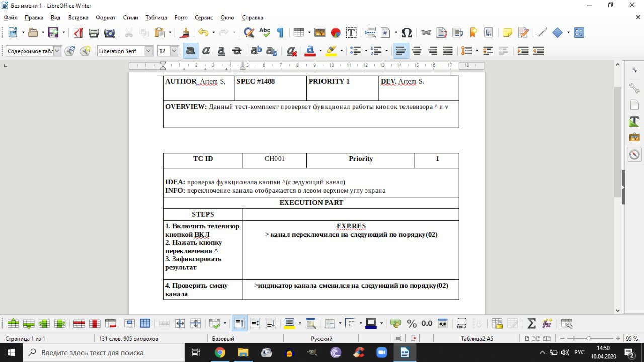Click the Delete Selected Rows icon in table toolbar
Viewport: 644px width, 362px height.
pyautogui.click(x=79, y=324)
